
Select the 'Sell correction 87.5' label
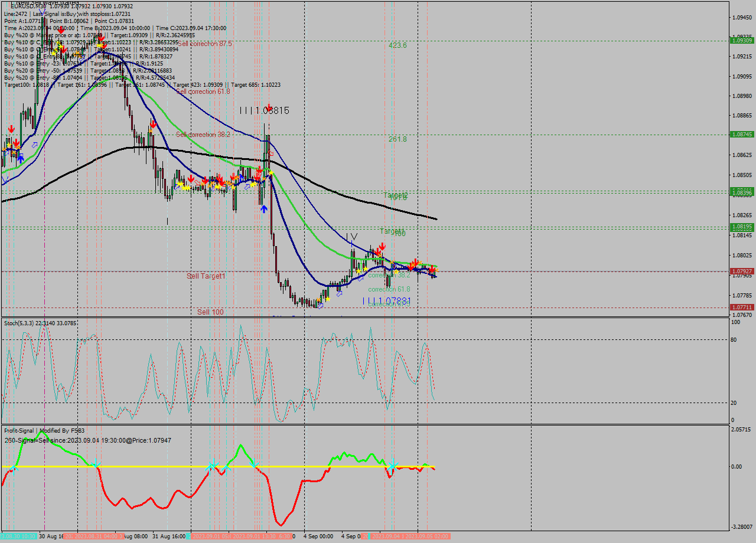click(x=204, y=44)
